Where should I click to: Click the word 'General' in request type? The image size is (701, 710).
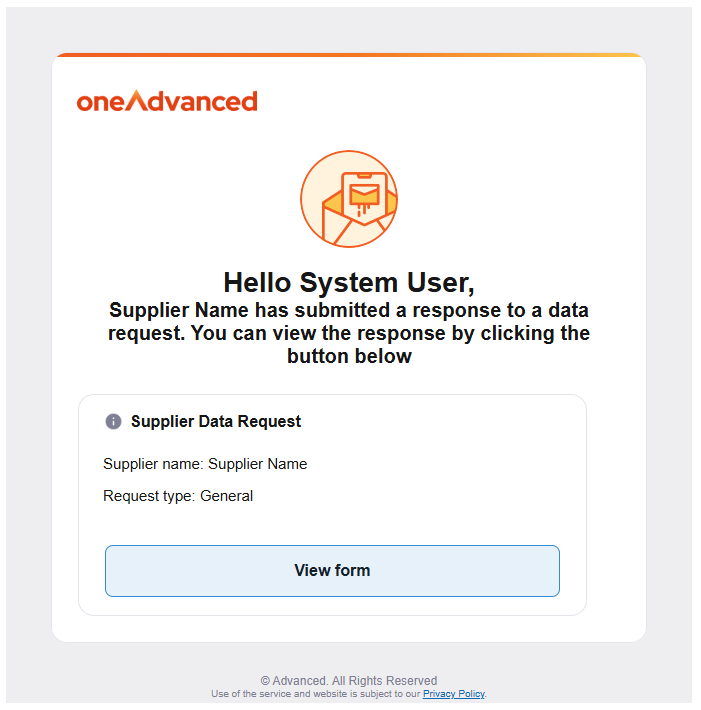pos(226,496)
